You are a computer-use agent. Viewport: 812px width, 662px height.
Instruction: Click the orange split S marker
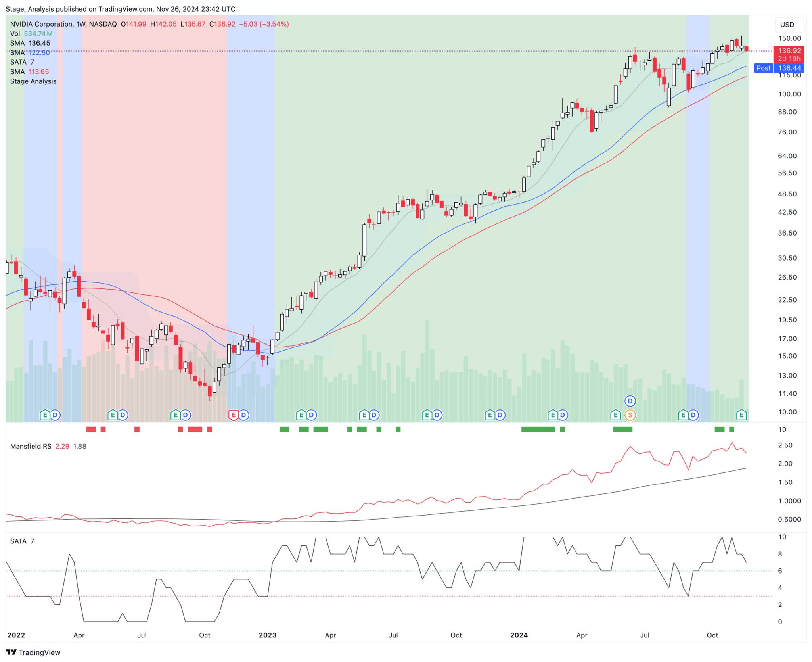pos(630,415)
